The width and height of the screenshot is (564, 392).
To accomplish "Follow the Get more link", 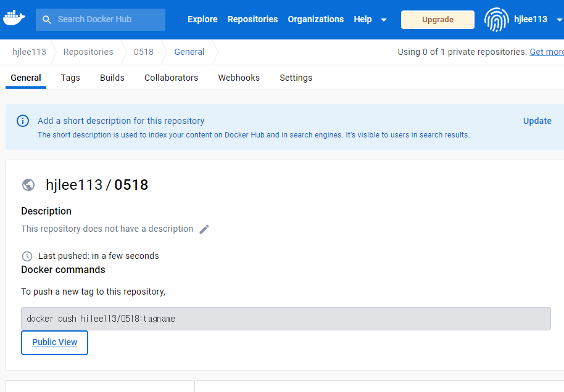I will point(546,52).
